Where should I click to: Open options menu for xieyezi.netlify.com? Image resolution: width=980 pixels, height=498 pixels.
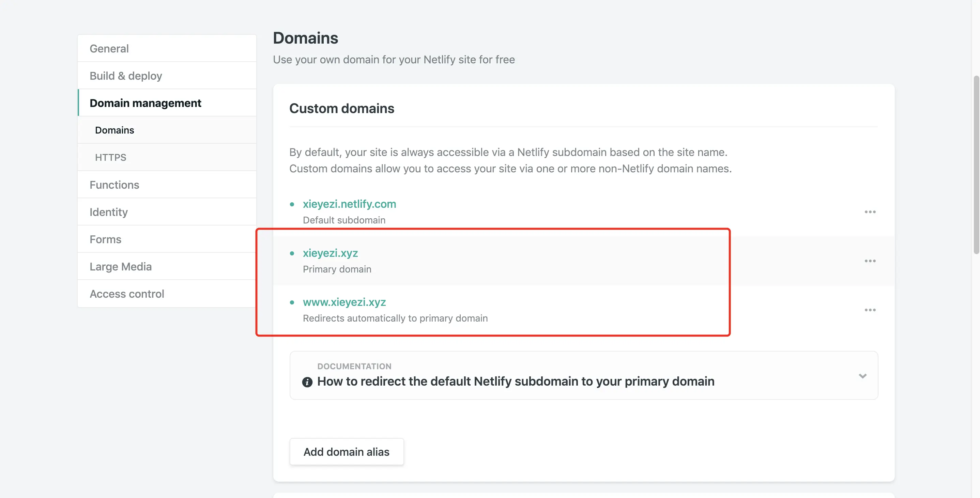coord(870,212)
